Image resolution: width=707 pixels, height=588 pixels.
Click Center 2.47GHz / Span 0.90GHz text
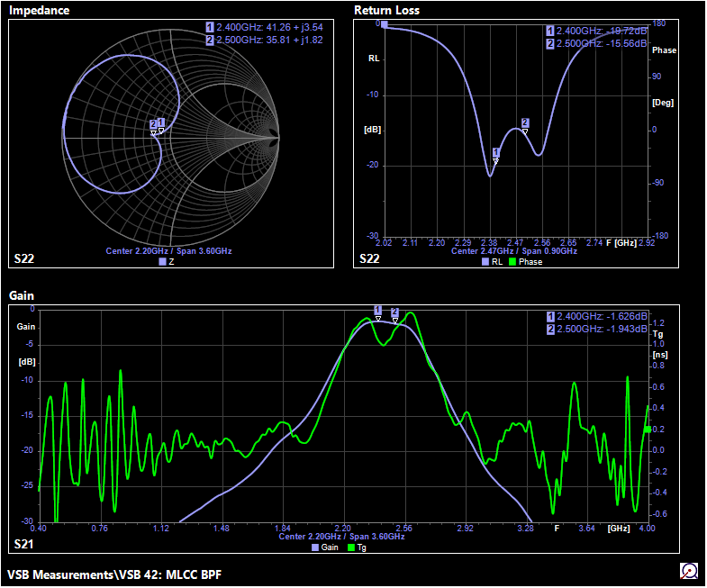(514, 251)
